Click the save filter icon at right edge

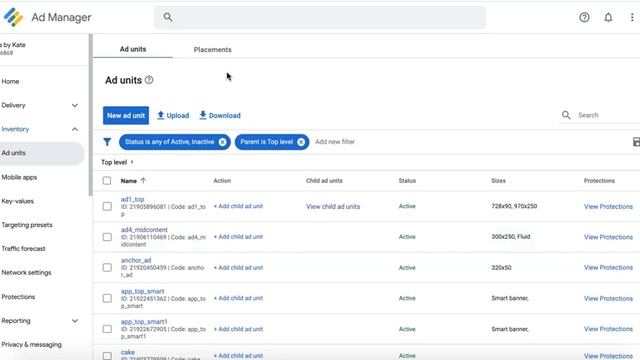[636, 142]
